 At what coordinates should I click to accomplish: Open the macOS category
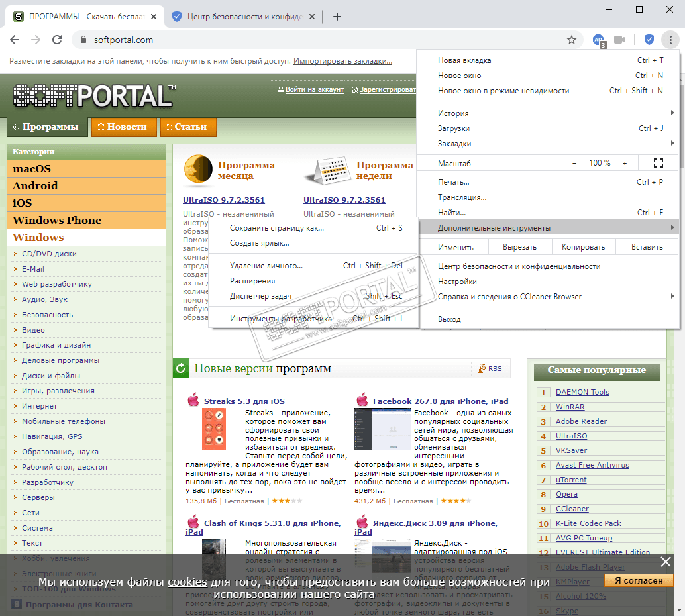pyautogui.click(x=86, y=169)
